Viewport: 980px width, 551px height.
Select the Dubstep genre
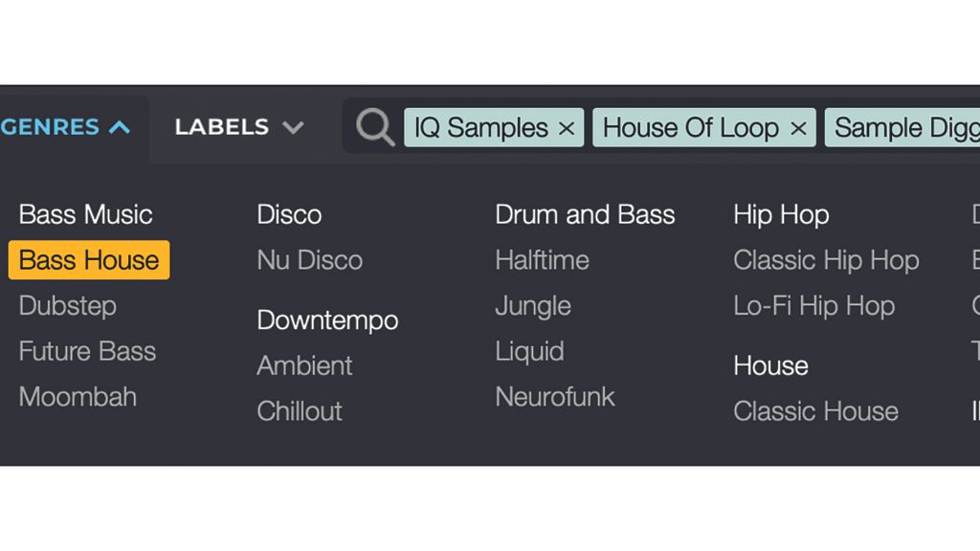tap(68, 306)
